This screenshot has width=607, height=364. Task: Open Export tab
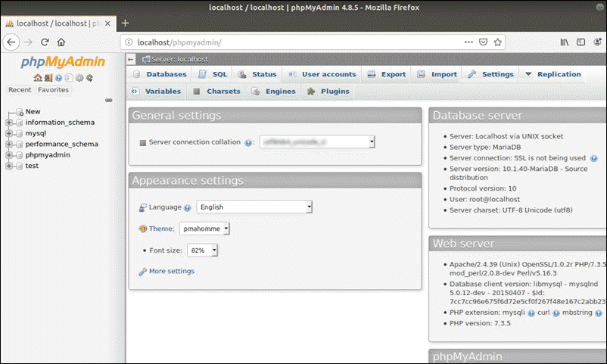pyautogui.click(x=387, y=74)
